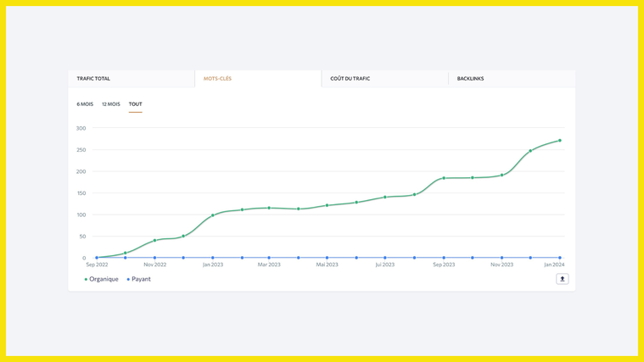The width and height of the screenshot is (644, 362).
Task: Select the TOUT time range
Action: [x=136, y=104]
